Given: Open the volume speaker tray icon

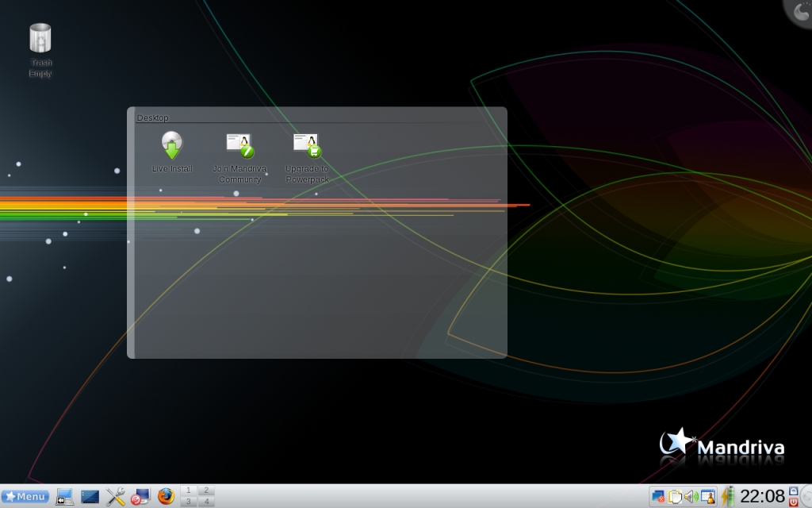Looking at the screenshot, I should click(x=691, y=497).
